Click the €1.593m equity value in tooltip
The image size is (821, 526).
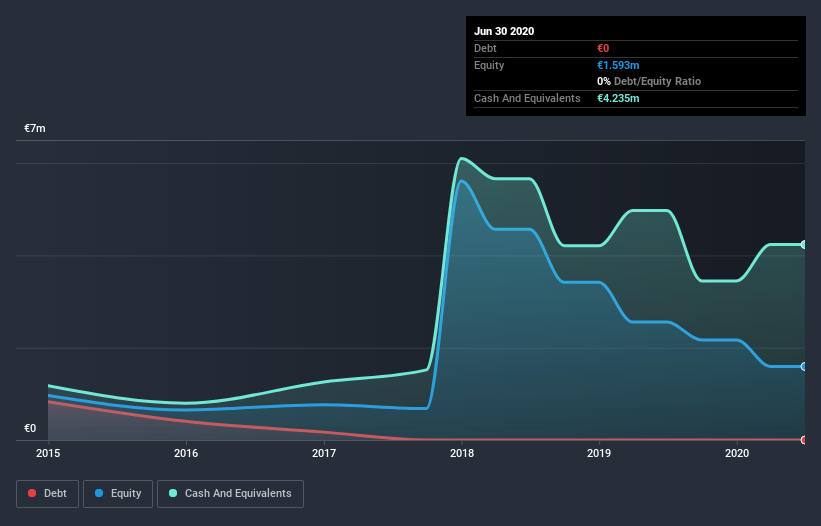point(618,65)
